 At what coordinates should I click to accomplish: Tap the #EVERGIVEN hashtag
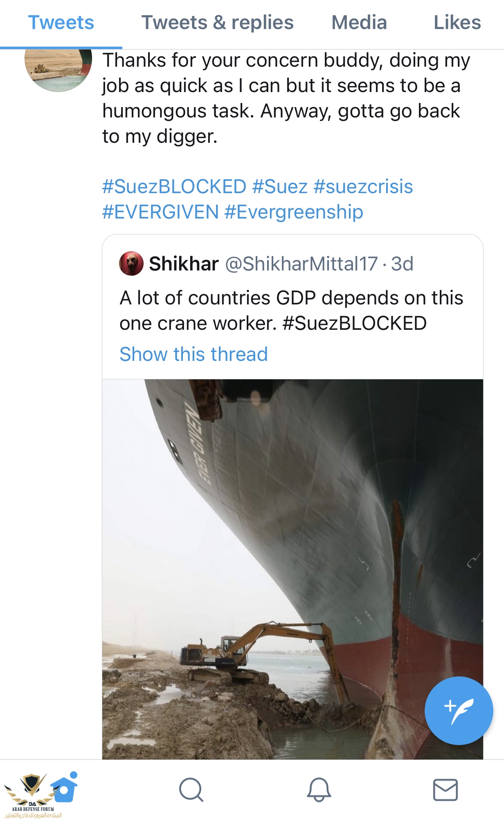coord(160,212)
